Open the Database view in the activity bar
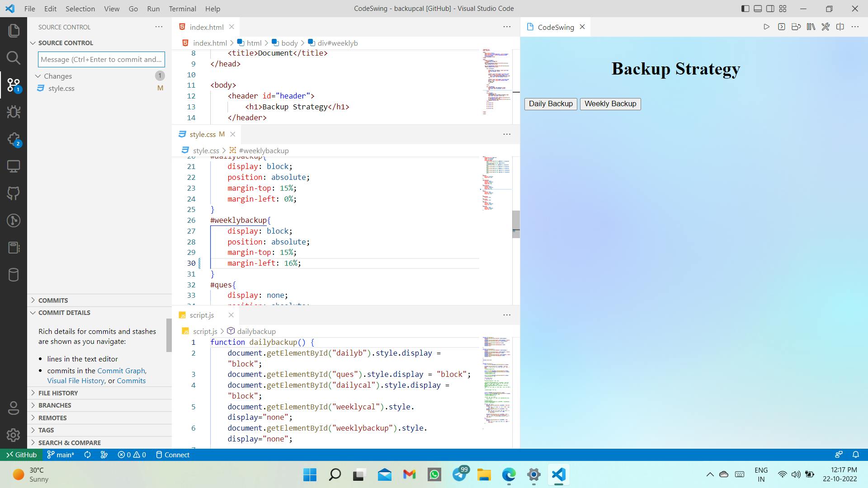868x488 pixels. tap(14, 275)
